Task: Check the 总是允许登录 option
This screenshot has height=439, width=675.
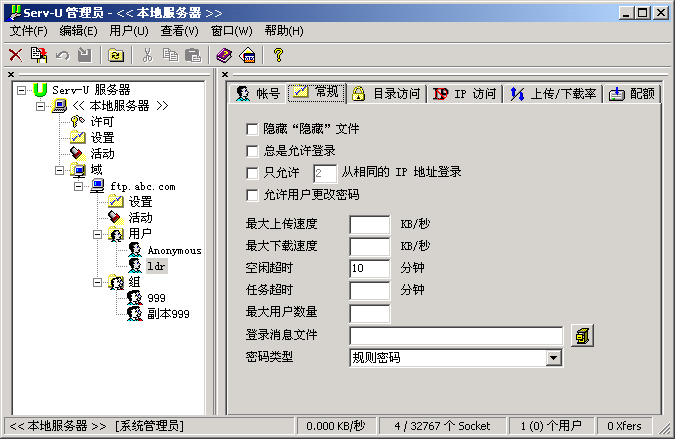Action: click(x=252, y=151)
